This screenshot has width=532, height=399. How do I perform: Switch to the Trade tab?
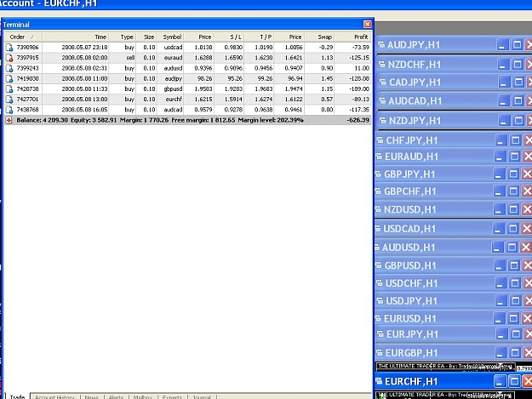17,396
